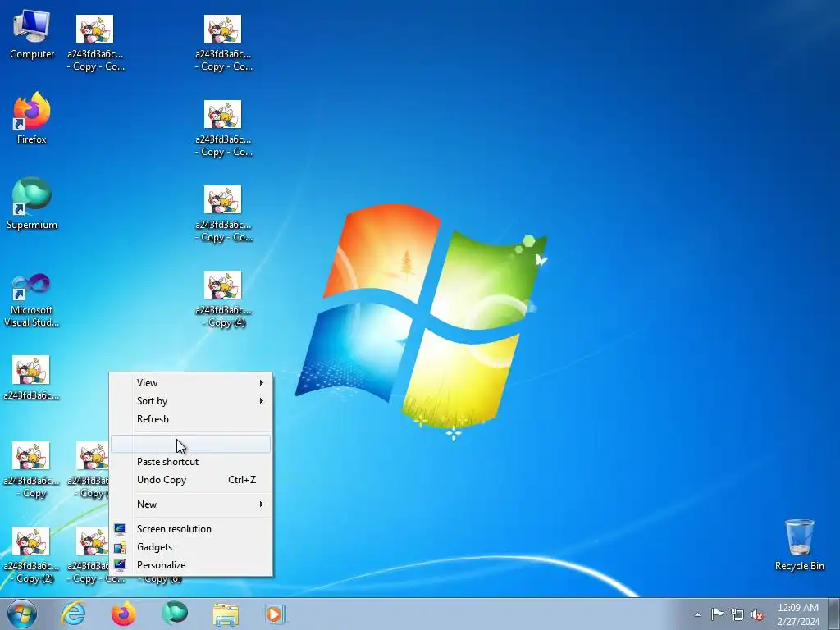Expand the New submenu
The height and width of the screenshot is (630, 840).
tap(190, 504)
